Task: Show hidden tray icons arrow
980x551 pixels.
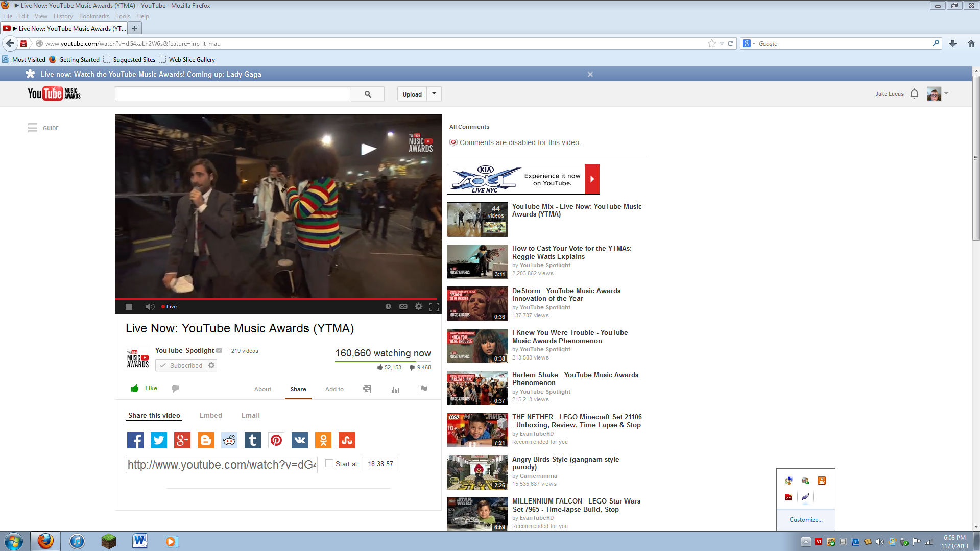Action: pos(806,542)
